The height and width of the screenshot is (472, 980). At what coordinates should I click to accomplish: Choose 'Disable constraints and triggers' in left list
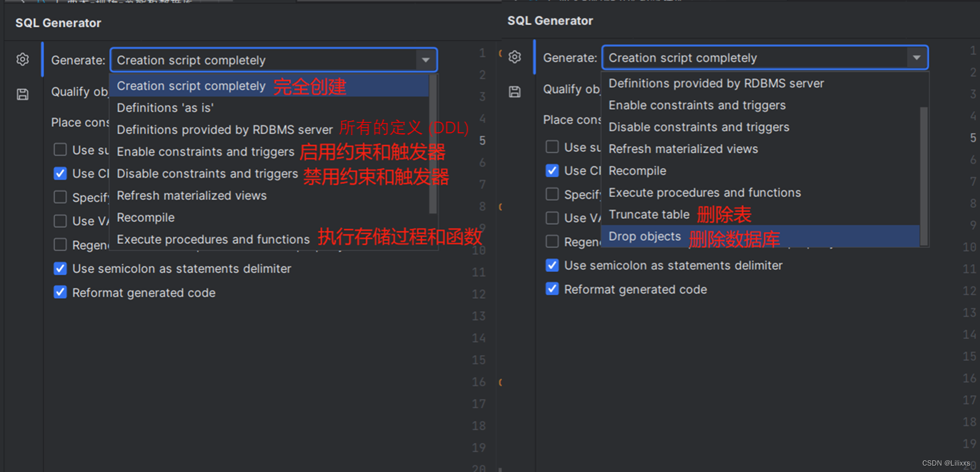pos(269,173)
